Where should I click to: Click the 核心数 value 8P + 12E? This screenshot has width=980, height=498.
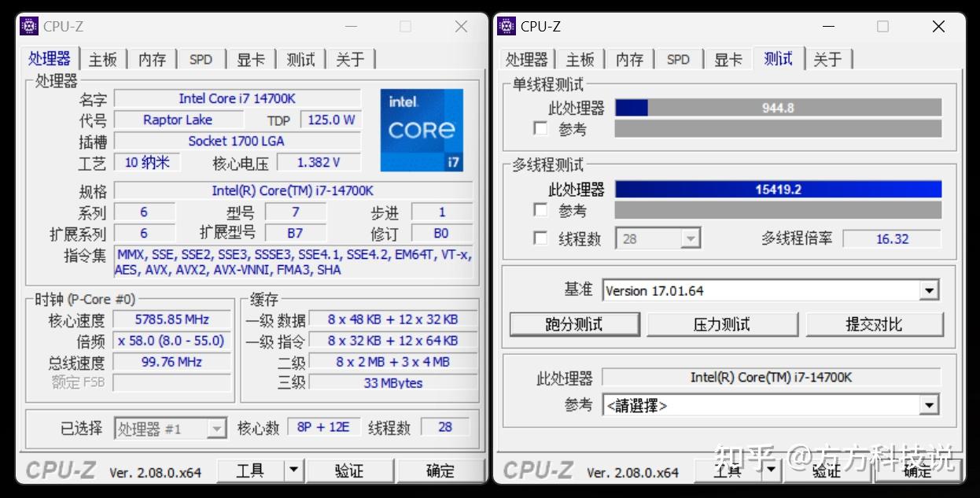323,427
